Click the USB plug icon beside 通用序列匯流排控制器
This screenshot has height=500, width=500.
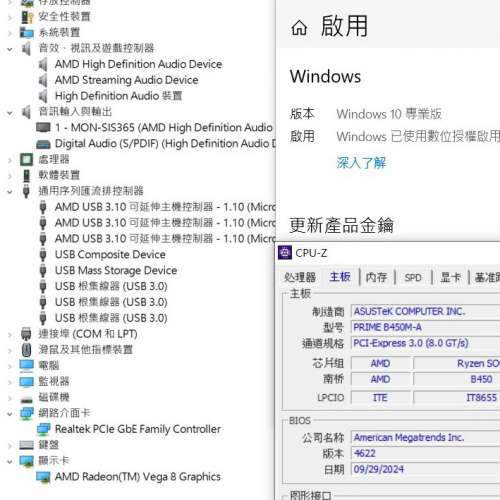(26, 191)
